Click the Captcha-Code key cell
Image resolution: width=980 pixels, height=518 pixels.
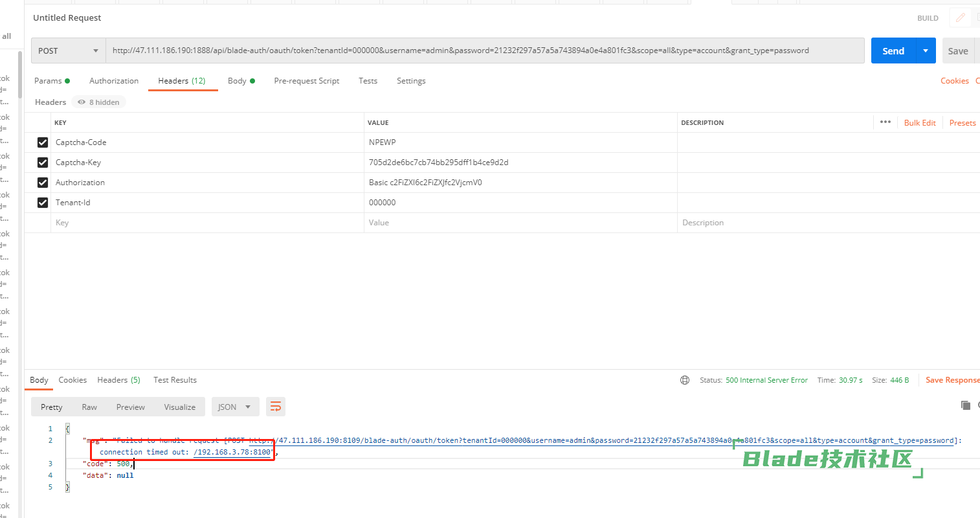[x=207, y=142]
